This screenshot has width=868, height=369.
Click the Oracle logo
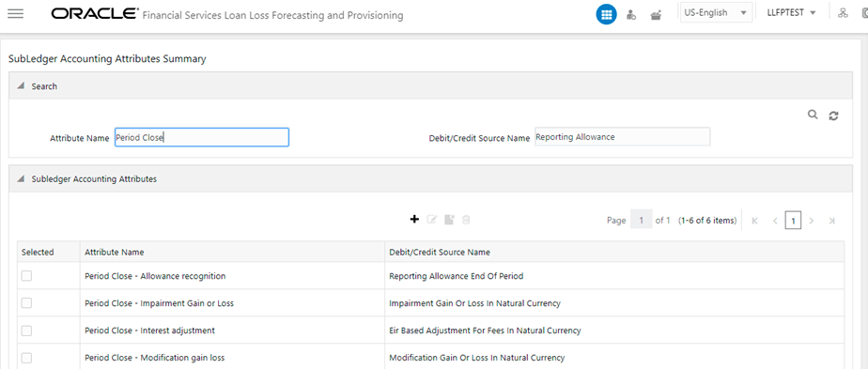(x=95, y=13)
